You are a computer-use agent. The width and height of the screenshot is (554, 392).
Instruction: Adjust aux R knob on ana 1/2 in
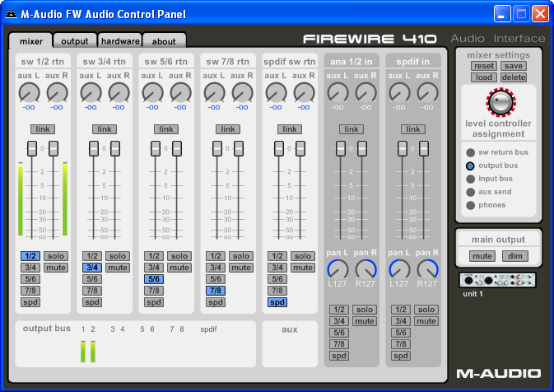coord(365,92)
